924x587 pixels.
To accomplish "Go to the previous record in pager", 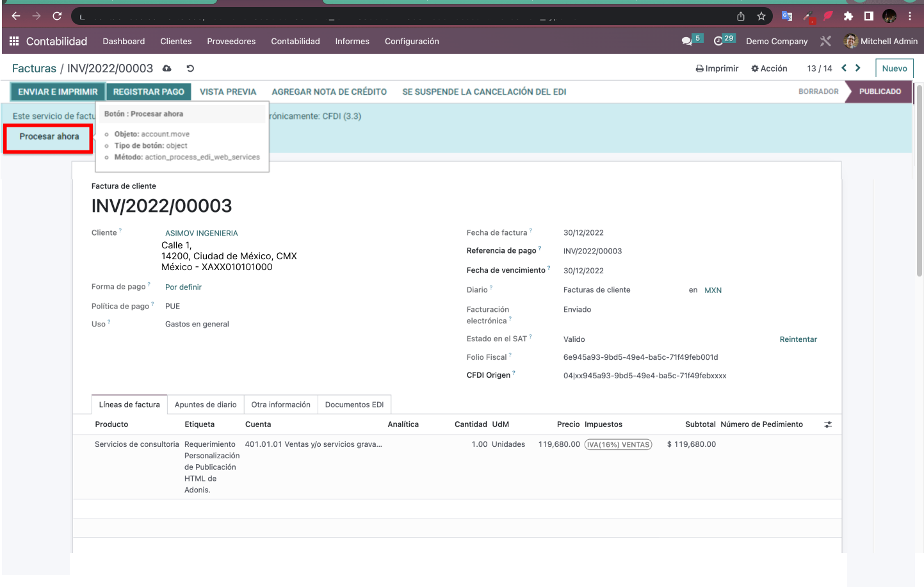I will [x=844, y=68].
